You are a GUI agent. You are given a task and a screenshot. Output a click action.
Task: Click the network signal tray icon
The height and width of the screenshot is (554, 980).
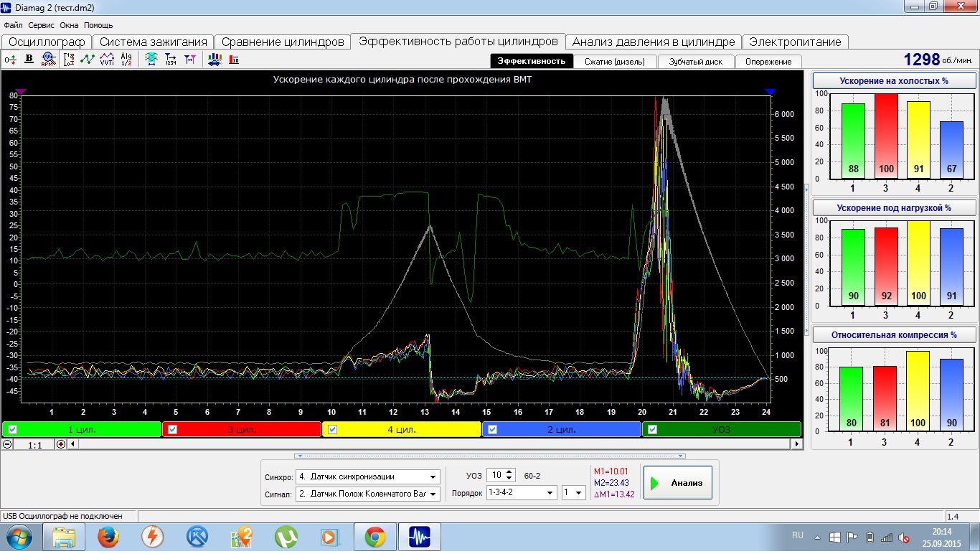pyautogui.click(x=887, y=537)
